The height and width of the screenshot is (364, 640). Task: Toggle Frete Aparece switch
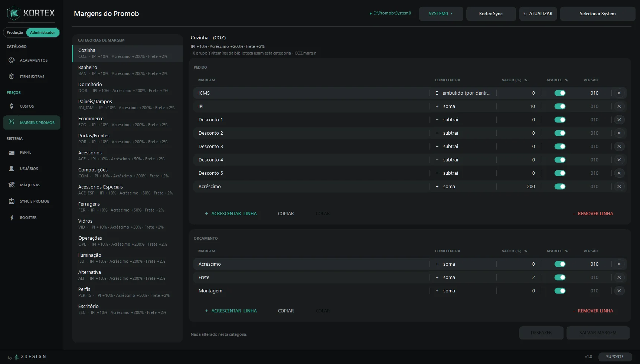click(x=560, y=278)
